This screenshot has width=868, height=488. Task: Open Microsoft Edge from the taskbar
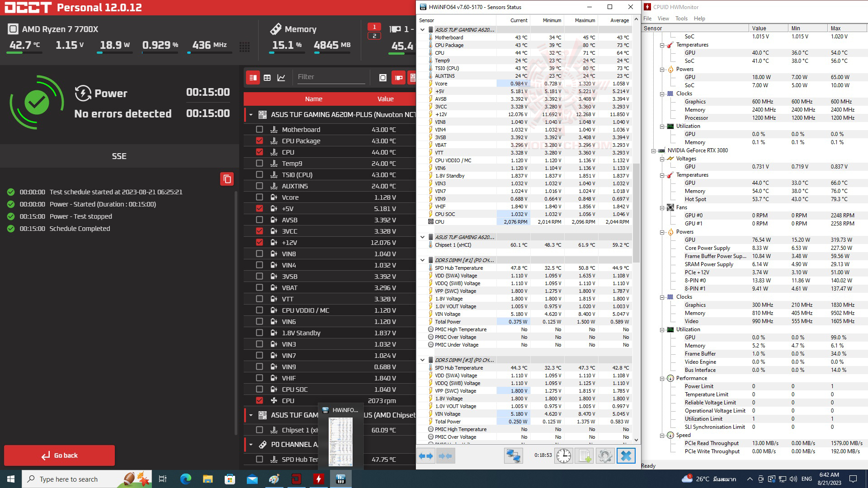pos(185,479)
